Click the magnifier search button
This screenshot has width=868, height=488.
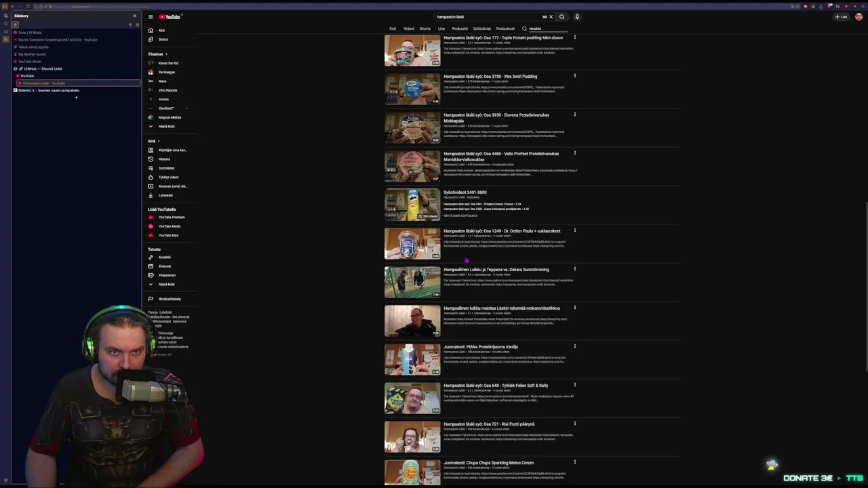[x=561, y=17]
